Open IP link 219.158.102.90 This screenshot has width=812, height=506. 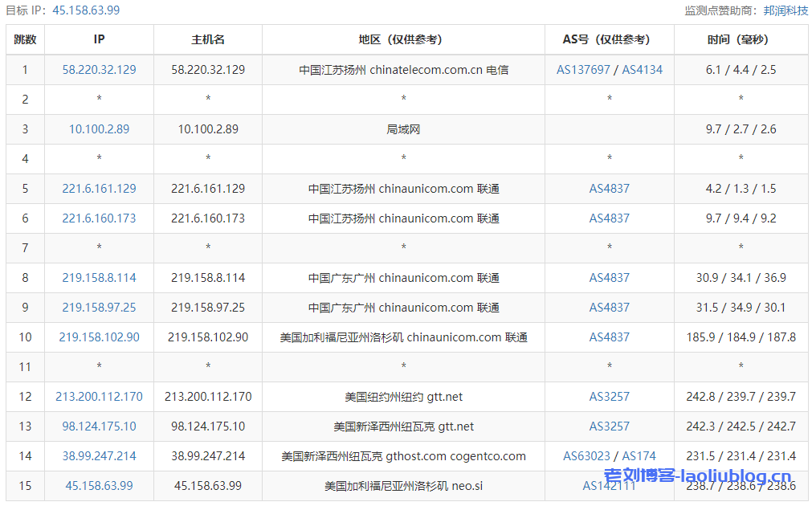point(99,337)
